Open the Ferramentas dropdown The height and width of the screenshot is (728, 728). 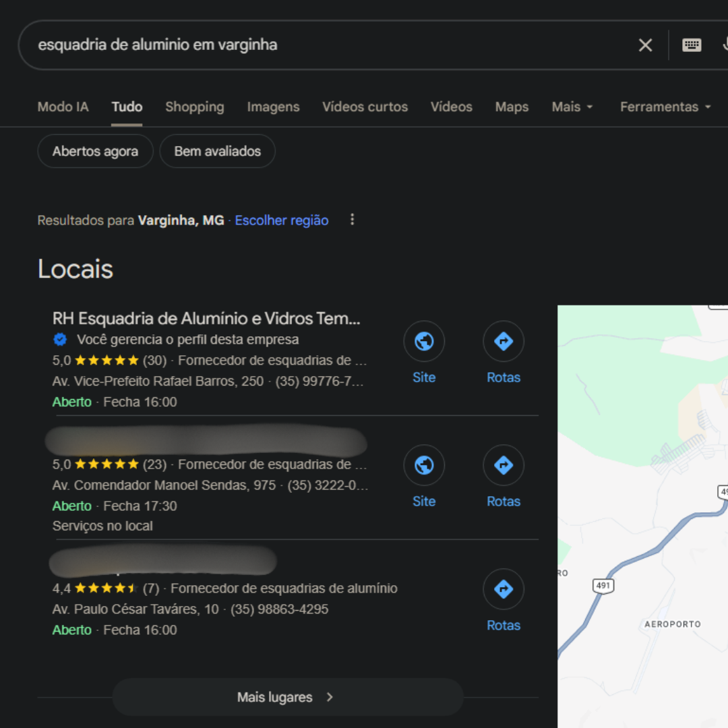[x=665, y=107]
